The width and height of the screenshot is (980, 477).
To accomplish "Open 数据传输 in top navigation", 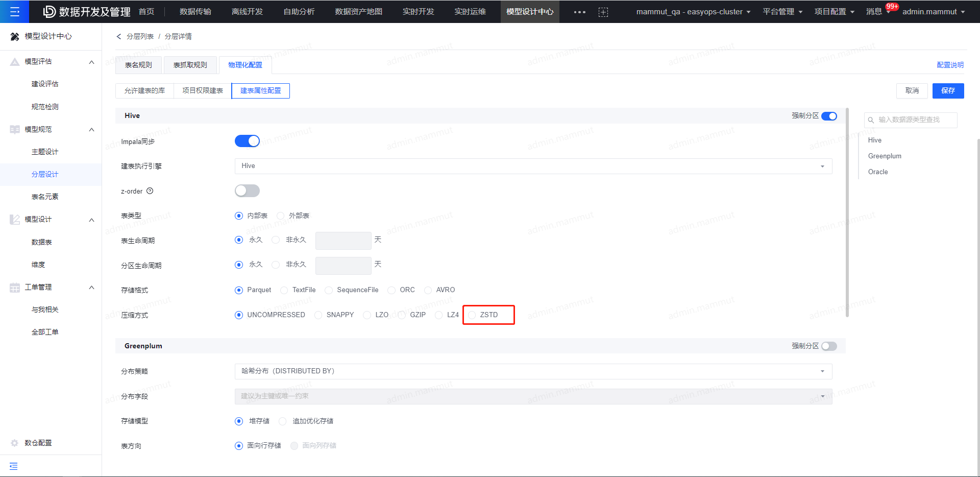I will tap(195, 12).
